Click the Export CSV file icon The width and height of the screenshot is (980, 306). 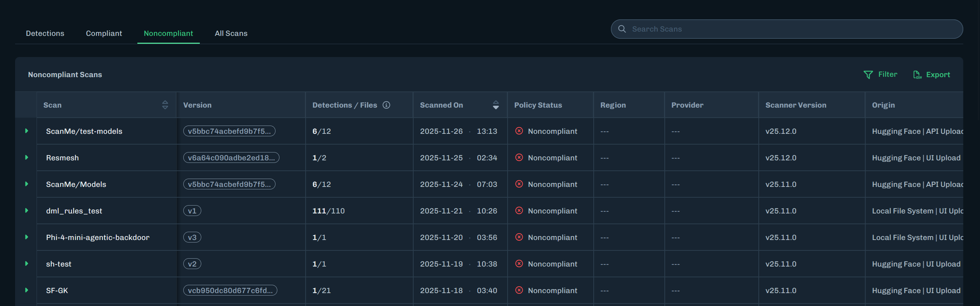coord(917,75)
